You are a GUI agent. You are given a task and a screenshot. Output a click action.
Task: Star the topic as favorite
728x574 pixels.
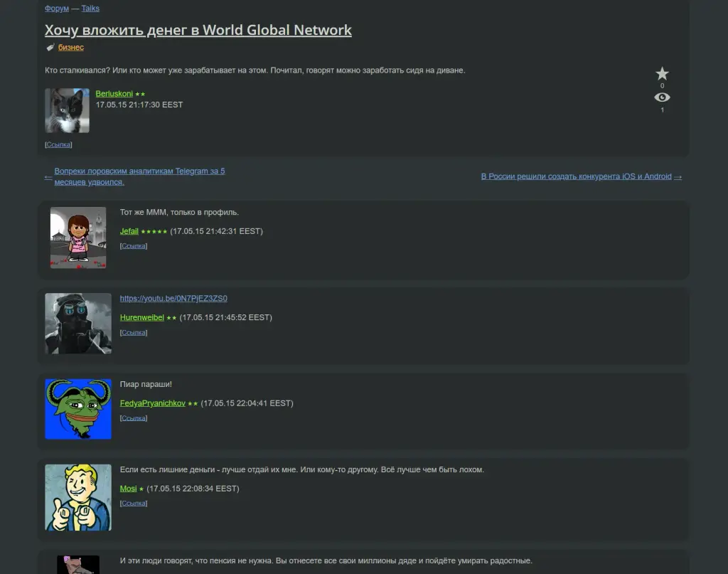coord(662,73)
